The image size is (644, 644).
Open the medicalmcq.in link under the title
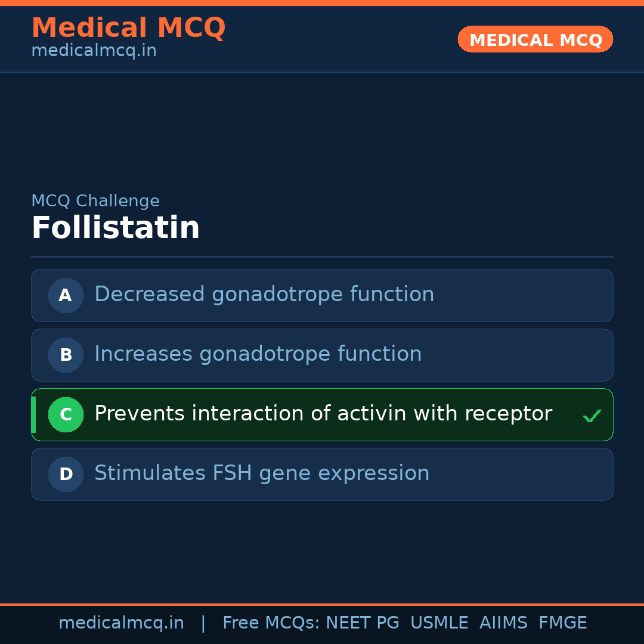tap(94, 51)
